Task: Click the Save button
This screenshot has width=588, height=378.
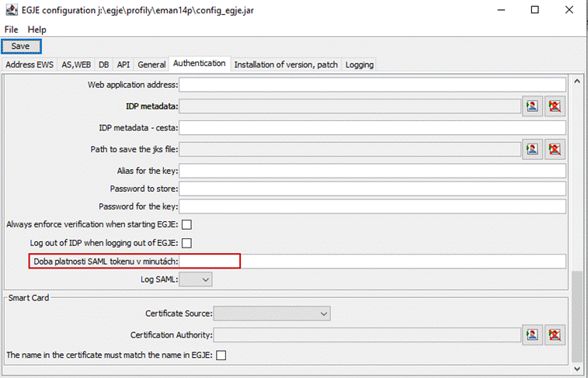Action: click(21, 47)
